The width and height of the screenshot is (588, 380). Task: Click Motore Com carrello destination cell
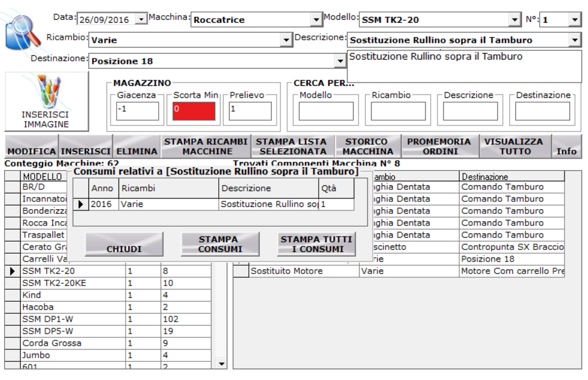512,271
